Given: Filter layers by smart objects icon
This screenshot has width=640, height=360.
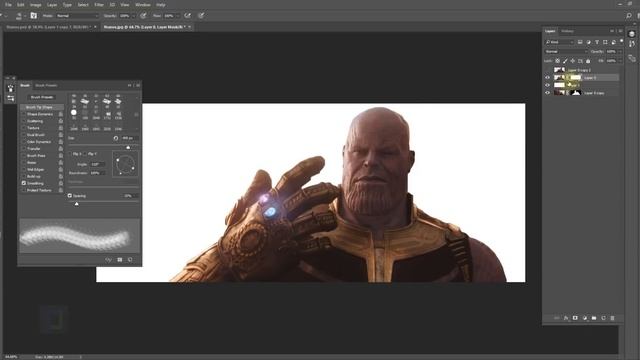Looking at the screenshot, I should coord(613,42).
